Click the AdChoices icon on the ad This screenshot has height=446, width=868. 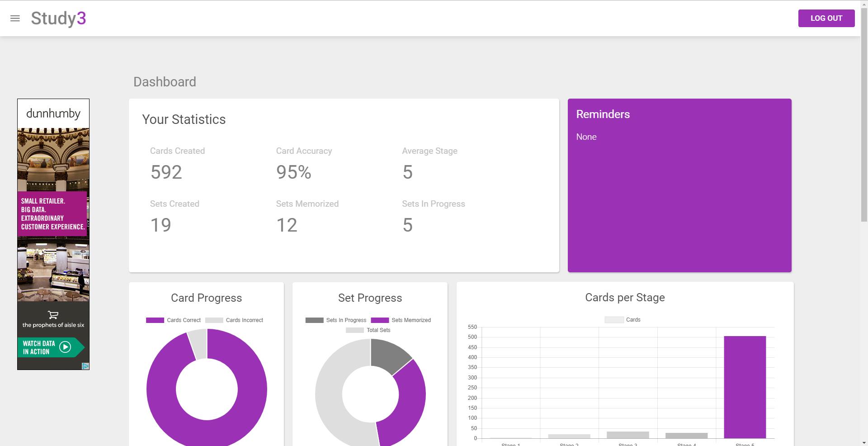85,366
